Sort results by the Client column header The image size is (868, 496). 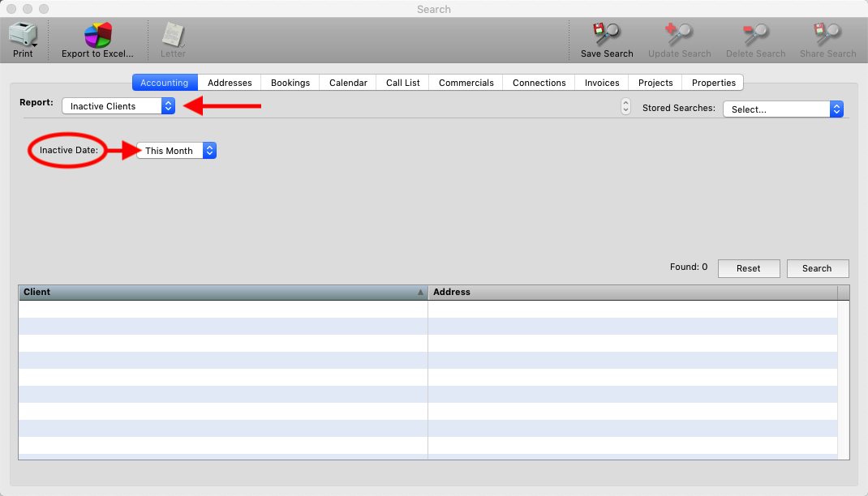[219, 292]
